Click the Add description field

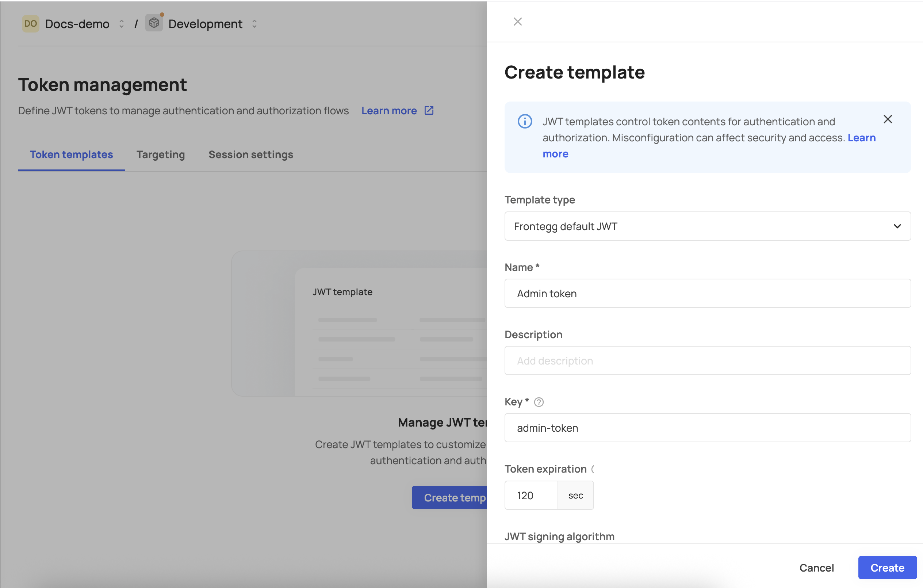(707, 360)
